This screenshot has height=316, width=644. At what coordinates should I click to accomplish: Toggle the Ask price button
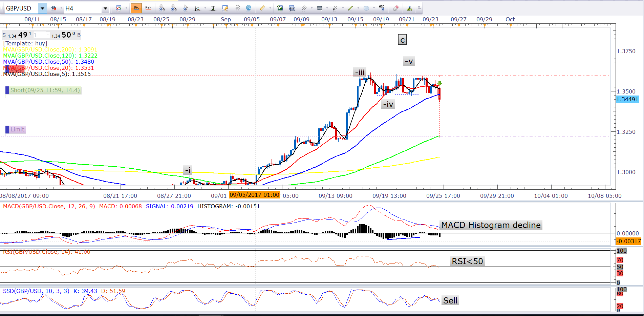tap(148, 8)
